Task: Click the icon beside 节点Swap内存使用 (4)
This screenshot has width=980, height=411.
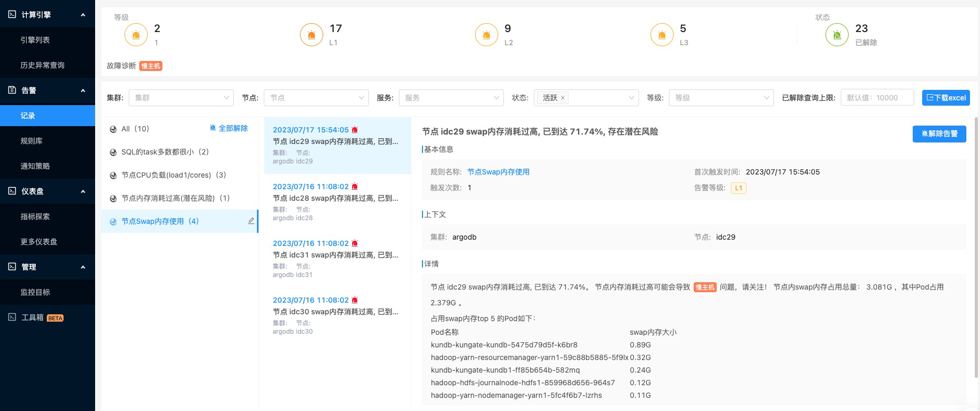Action: [113, 222]
